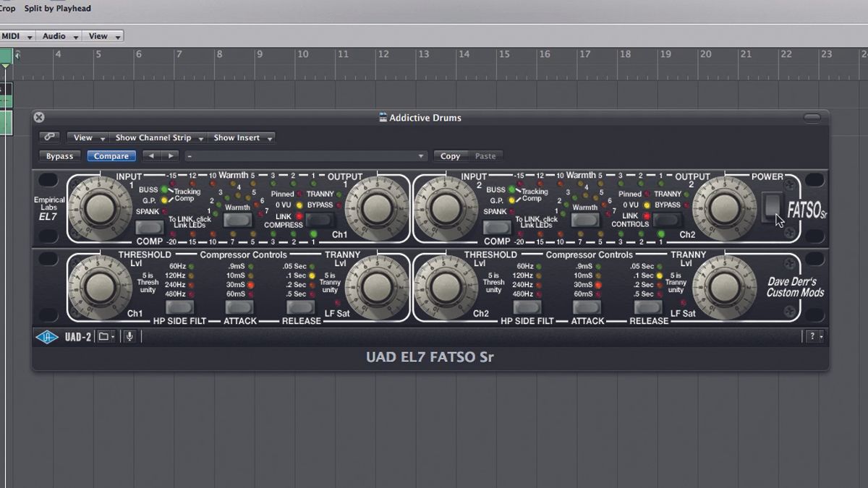Image resolution: width=868 pixels, height=488 pixels.
Task: Click the Ch2 INPUT knob
Action: pos(447,207)
